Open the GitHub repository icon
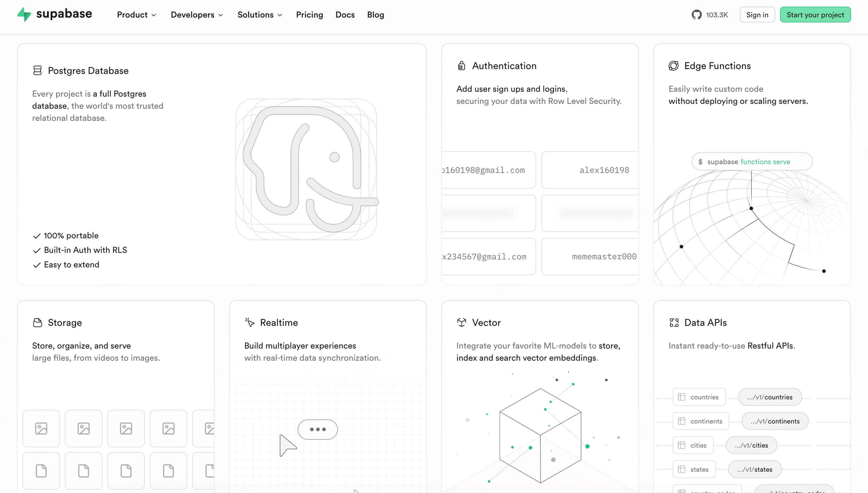The height and width of the screenshot is (493, 868). (x=696, y=15)
